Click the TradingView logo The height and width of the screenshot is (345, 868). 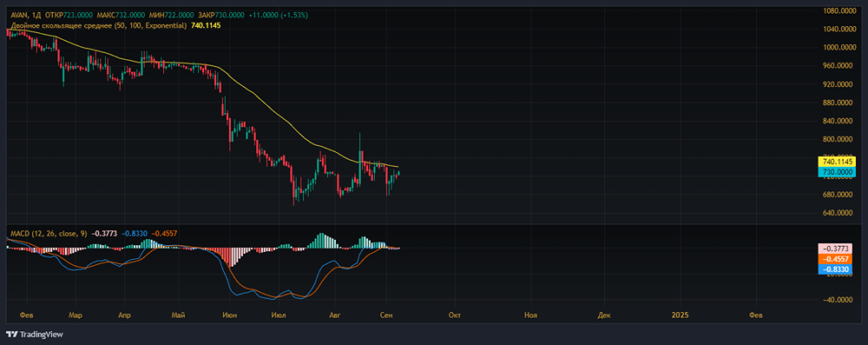pos(35,335)
